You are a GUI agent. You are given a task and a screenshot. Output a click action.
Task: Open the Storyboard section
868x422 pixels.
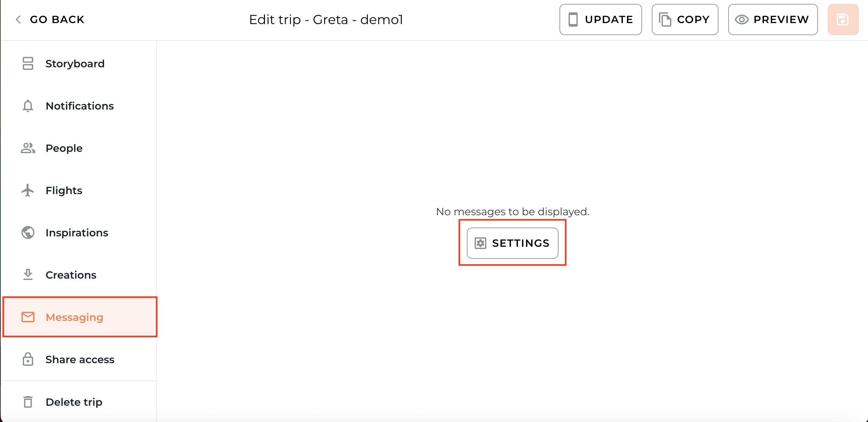(75, 64)
